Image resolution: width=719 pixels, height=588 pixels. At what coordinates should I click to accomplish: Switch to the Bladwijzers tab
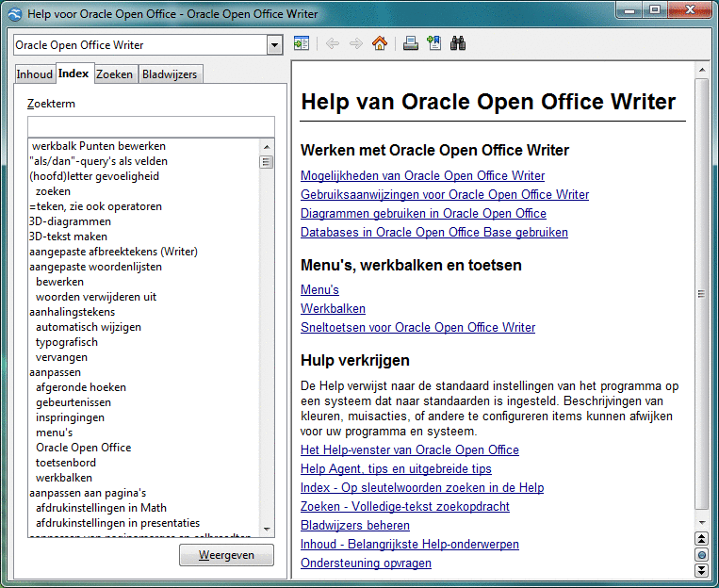coord(170,74)
